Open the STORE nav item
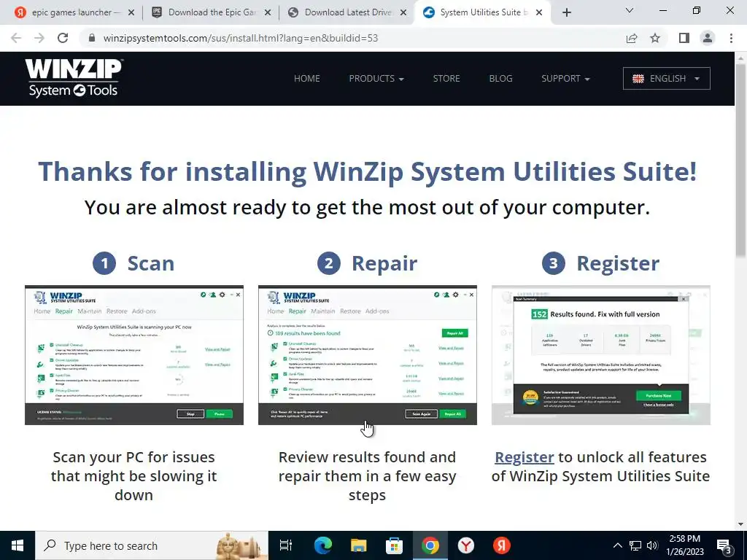747x560 pixels. point(446,79)
